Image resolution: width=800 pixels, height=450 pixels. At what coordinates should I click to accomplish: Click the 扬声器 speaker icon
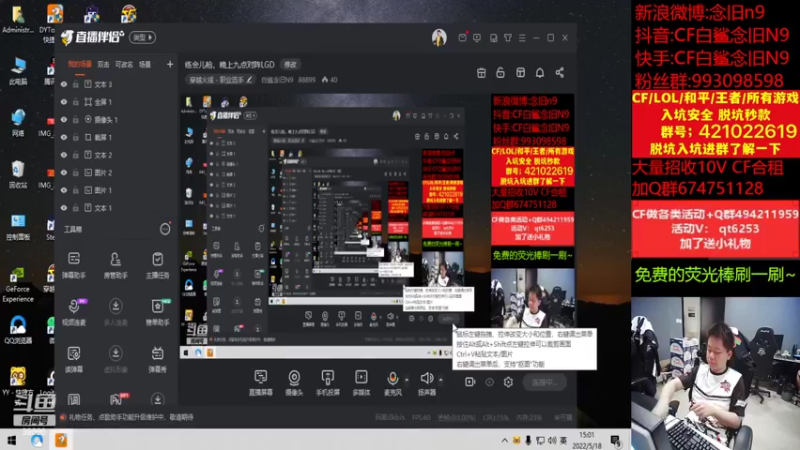pos(427,378)
